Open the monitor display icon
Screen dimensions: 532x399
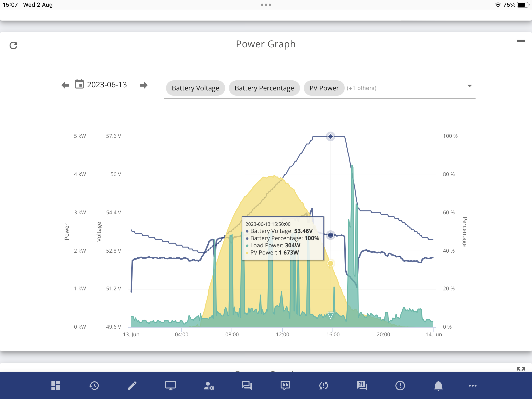coord(170,386)
